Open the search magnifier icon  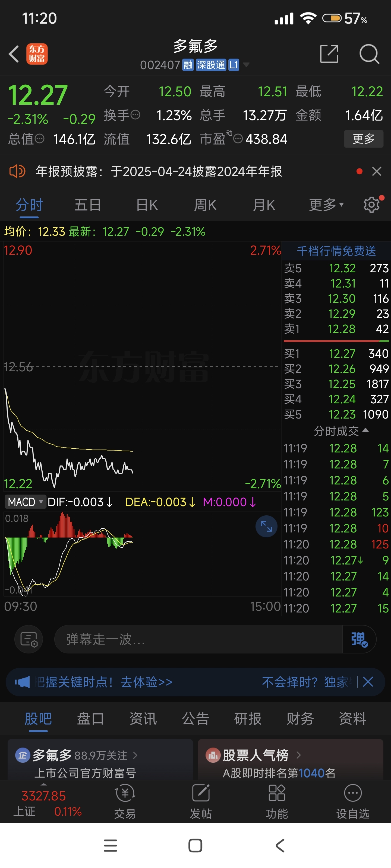pyautogui.click(x=369, y=54)
